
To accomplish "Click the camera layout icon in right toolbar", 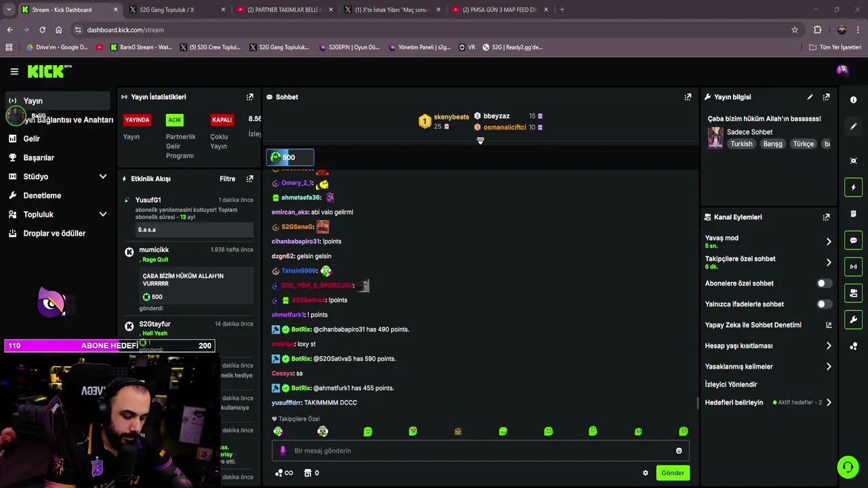I will (x=853, y=293).
